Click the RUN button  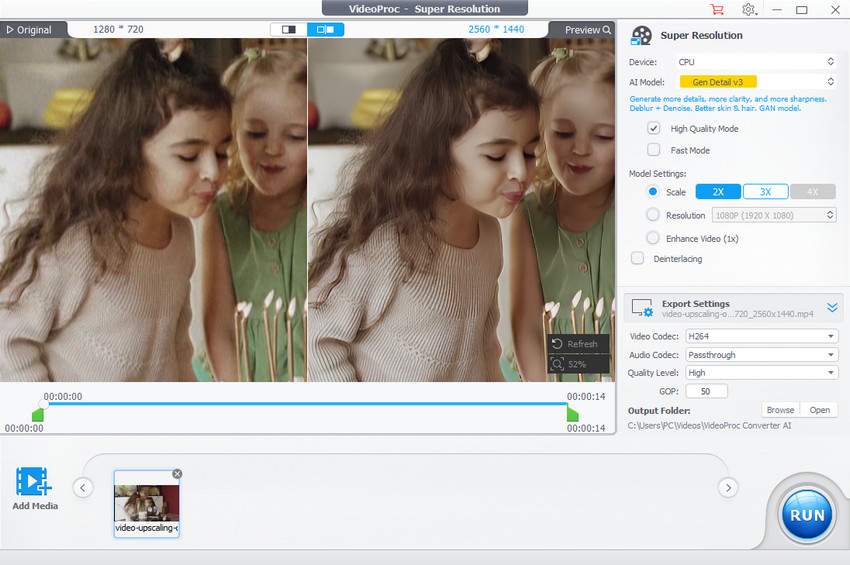click(807, 515)
